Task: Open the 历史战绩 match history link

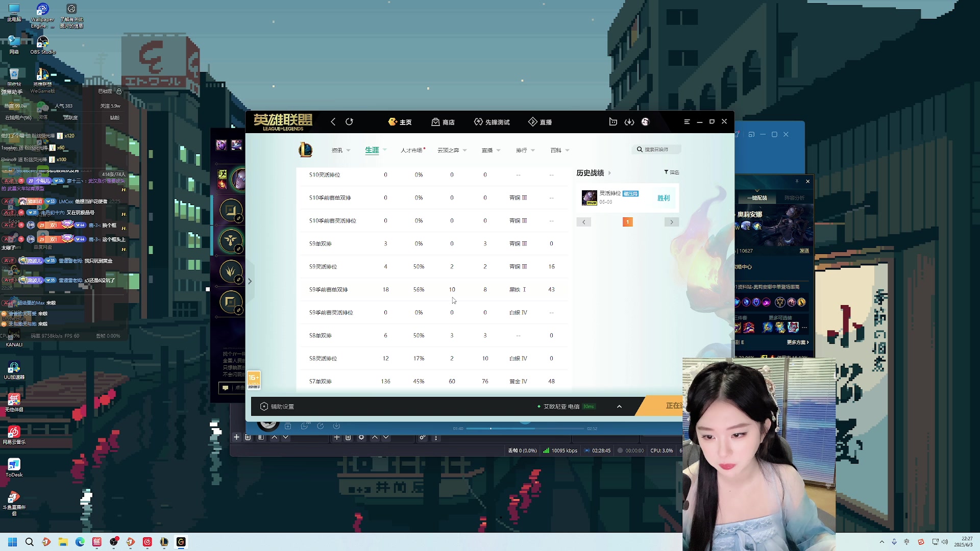Action: coord(594,173)
